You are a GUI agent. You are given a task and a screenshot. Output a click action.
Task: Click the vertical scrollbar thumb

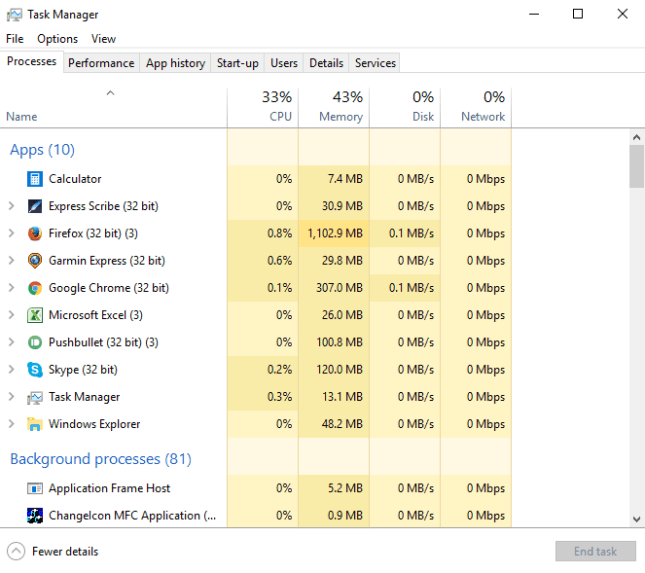(x=636, y=166)
